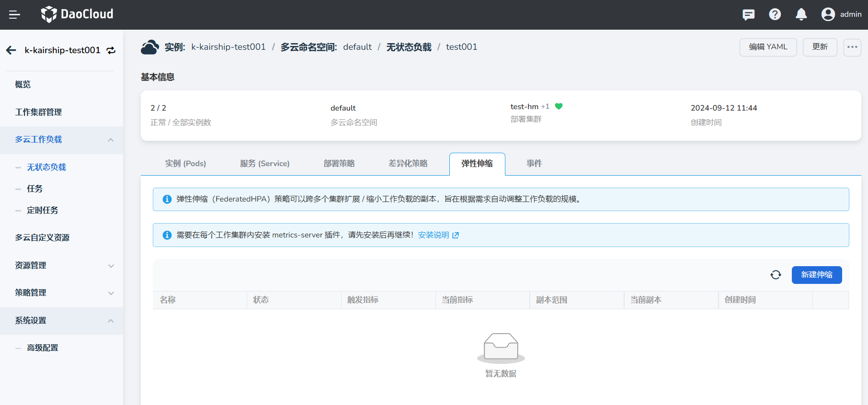Click the info icon in the metrics-server notice

pos(167,235)
